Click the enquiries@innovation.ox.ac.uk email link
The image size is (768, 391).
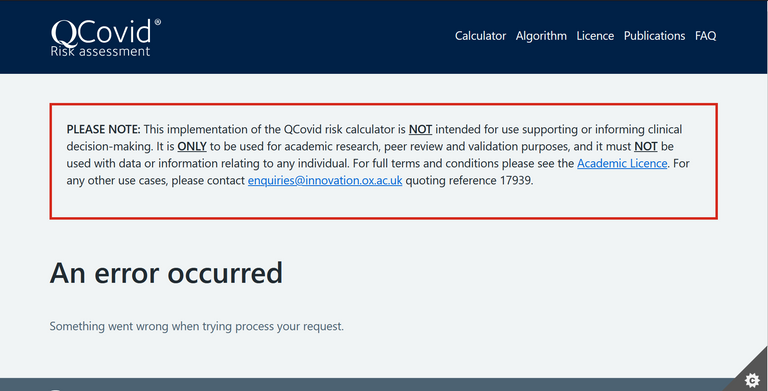point(325,180)
